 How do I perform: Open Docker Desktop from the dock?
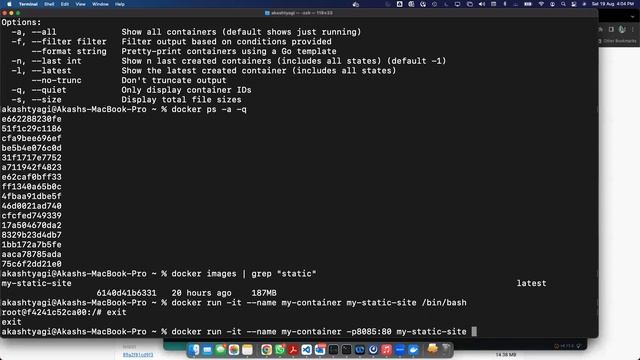point(413,350)
